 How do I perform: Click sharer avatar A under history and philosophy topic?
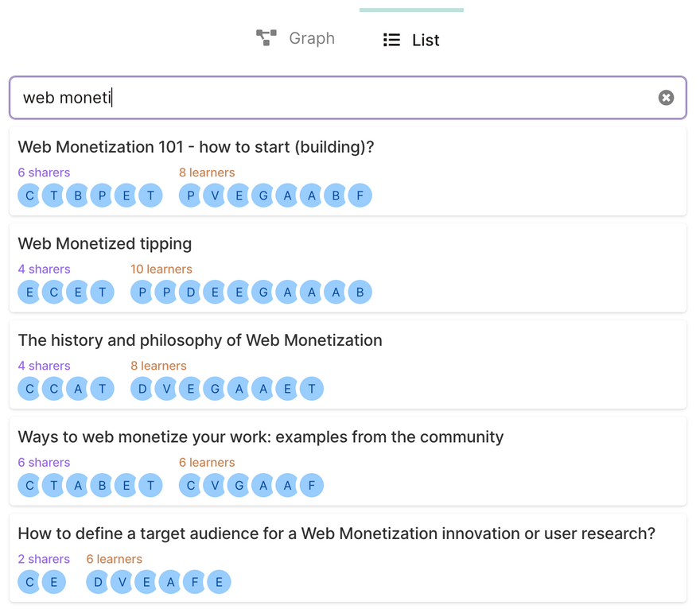78,389
